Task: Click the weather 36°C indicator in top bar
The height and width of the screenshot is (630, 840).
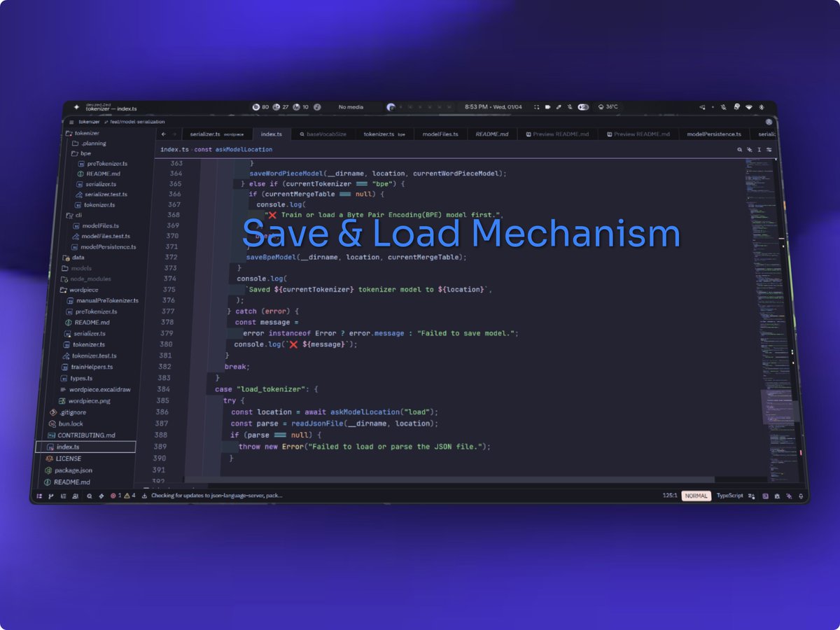Action: point(608,107)
